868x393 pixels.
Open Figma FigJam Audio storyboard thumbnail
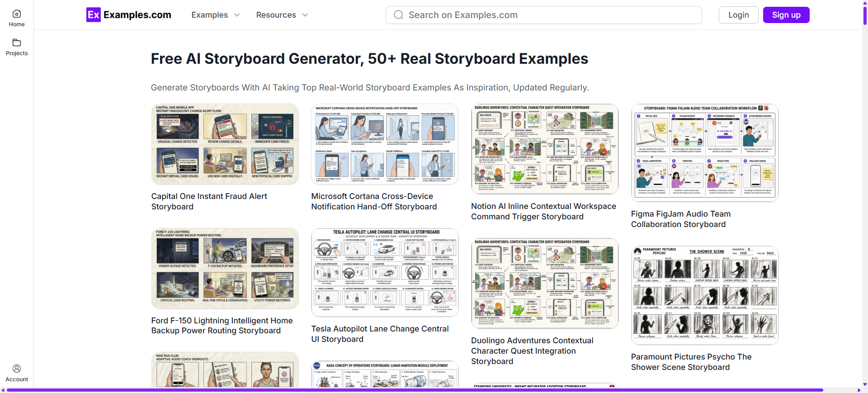pyautogui.click(x=705, y=153)
